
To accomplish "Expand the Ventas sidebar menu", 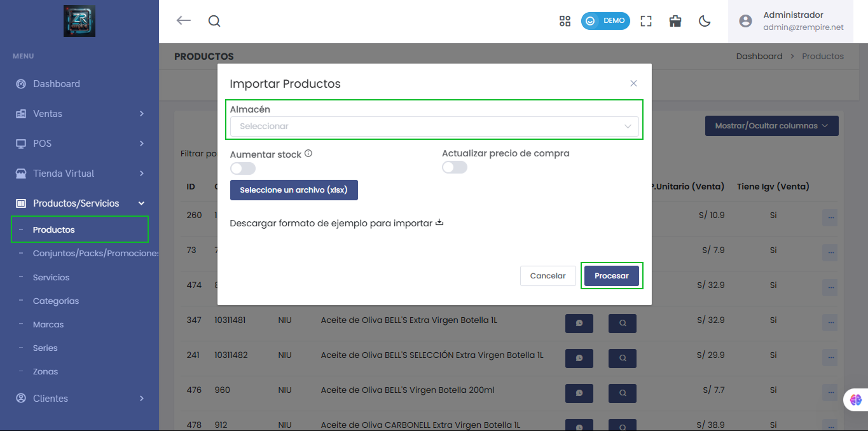I will pyautogui.click(x=79, y=114).
